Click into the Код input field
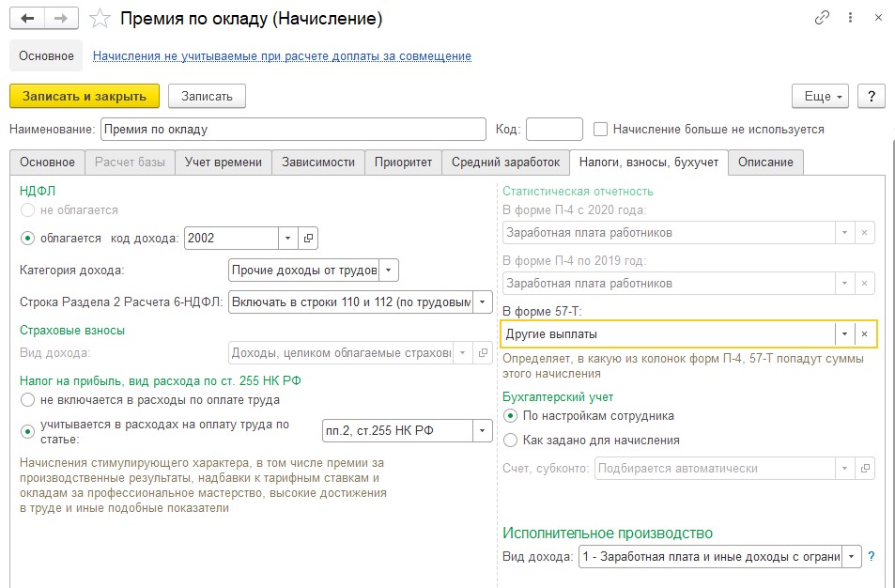The image size is (895, 588). point(554,129)
